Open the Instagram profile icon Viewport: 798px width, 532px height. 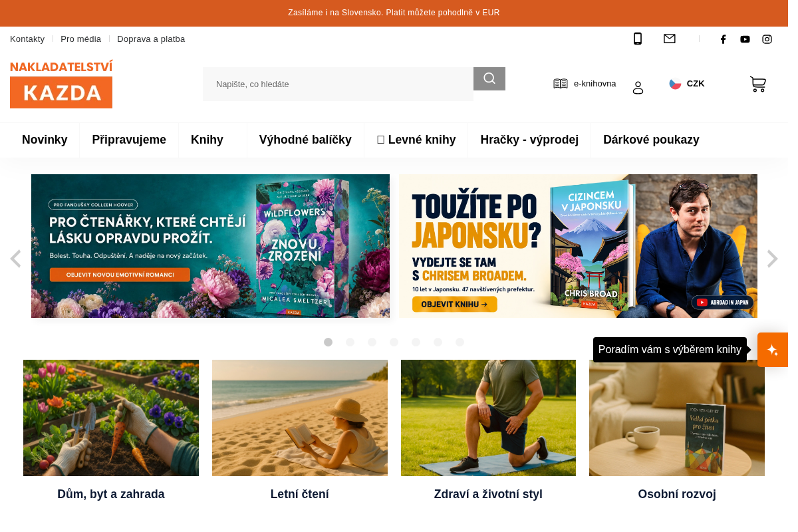tap(767, 39)
